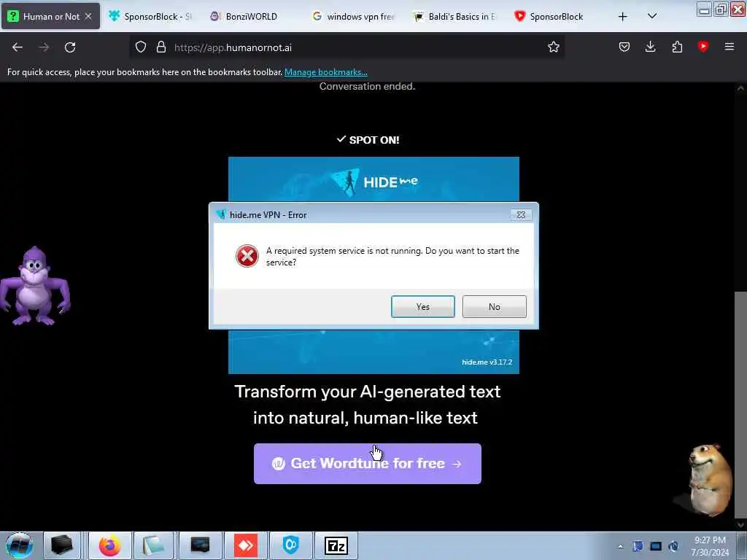Open tracking protection shield info
This screenshot has width=747, height=560.
141,47
